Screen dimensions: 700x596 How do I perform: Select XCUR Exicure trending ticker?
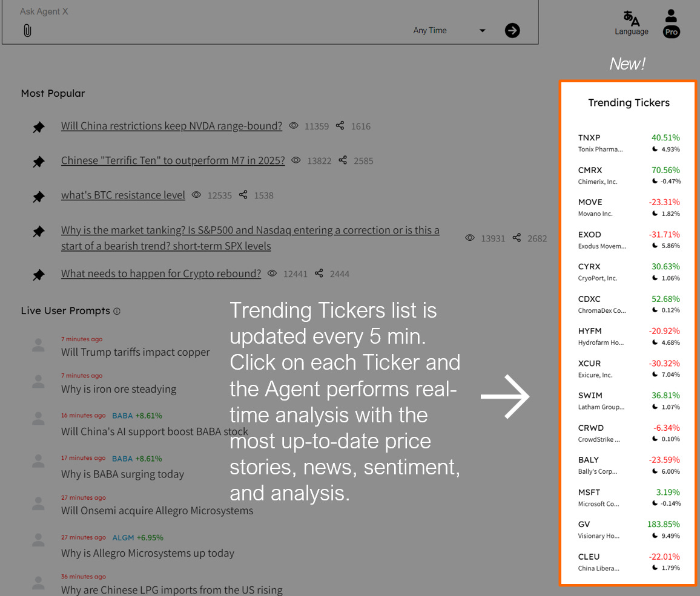(x=629, y=368)
